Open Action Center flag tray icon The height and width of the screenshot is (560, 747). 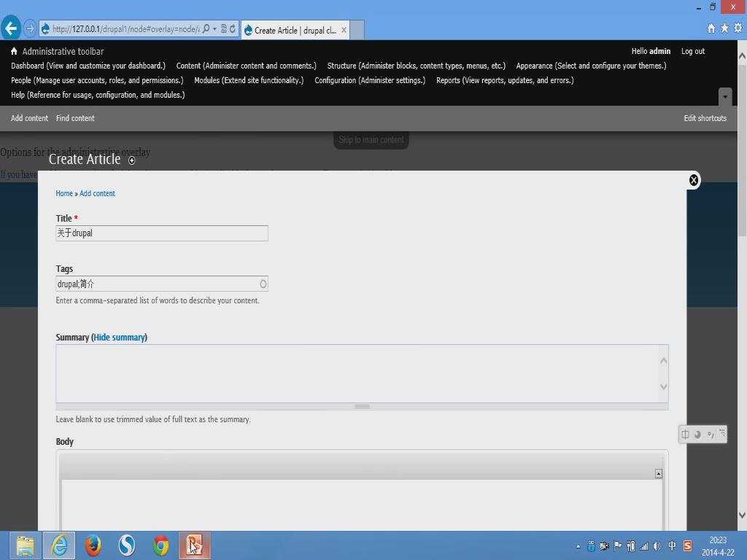pos(618,546)
